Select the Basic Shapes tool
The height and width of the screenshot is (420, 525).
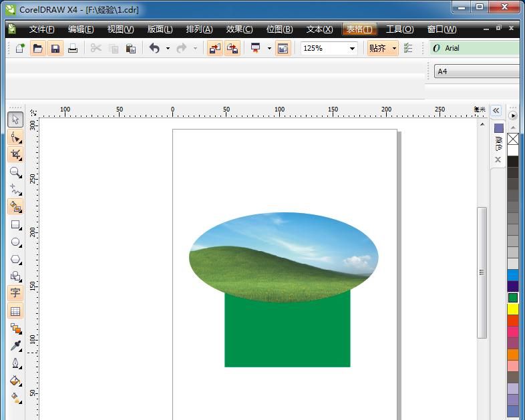point(15,276)
